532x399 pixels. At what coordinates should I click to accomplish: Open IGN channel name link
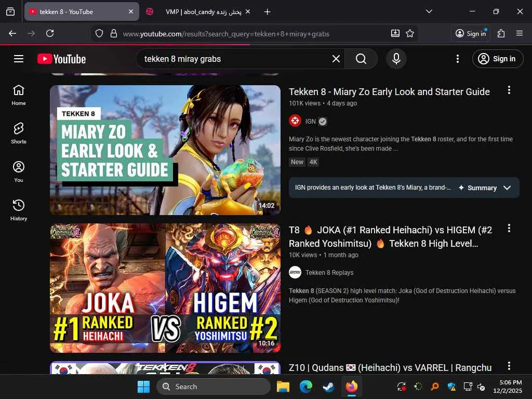[x=311, y=121]
